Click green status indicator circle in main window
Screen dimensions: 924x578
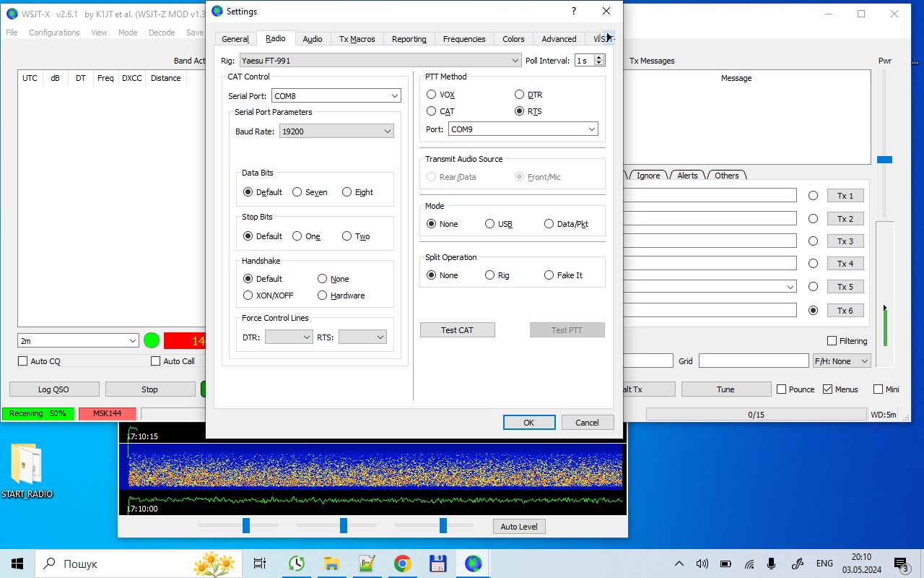pos(151,340)
